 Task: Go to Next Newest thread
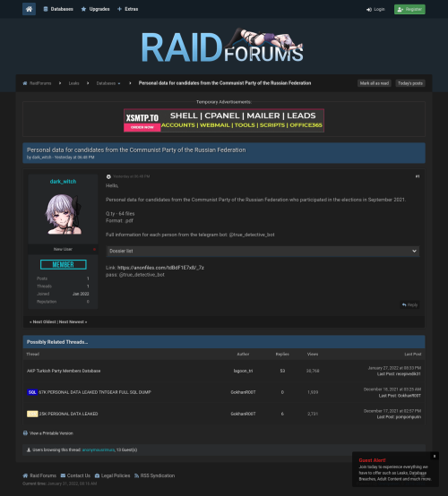pyautogui.click(x=73, y=322)
